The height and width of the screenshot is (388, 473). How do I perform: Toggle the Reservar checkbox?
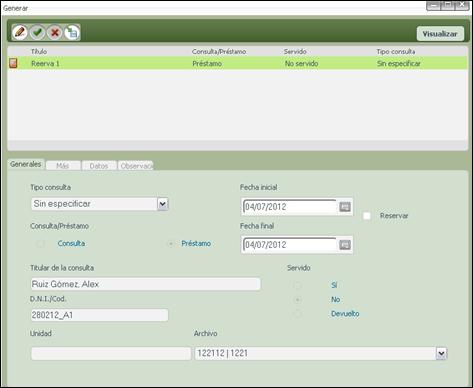tap(367, 216)
